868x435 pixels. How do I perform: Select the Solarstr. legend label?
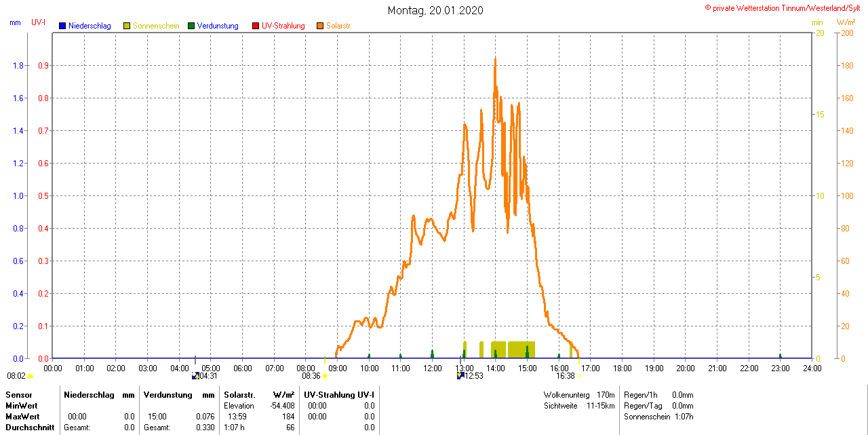[338, 26]
